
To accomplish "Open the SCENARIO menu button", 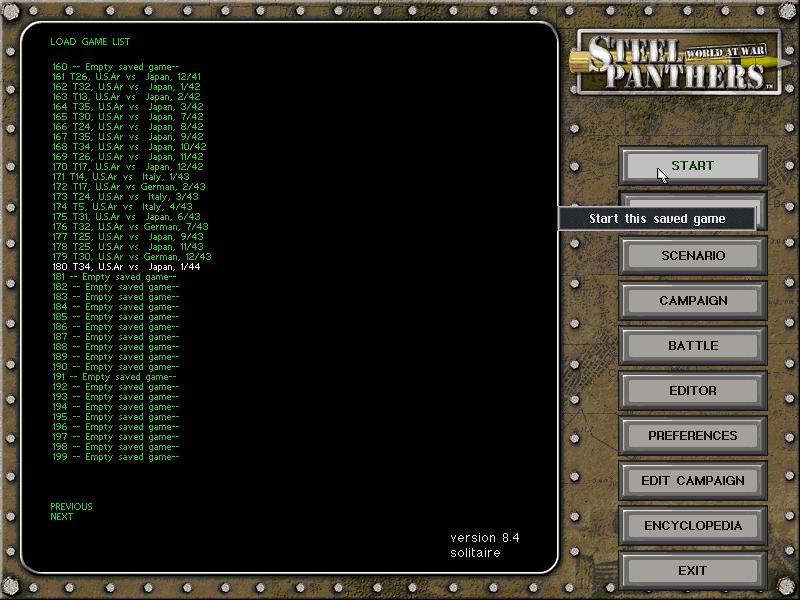I will tap(692, 255).
